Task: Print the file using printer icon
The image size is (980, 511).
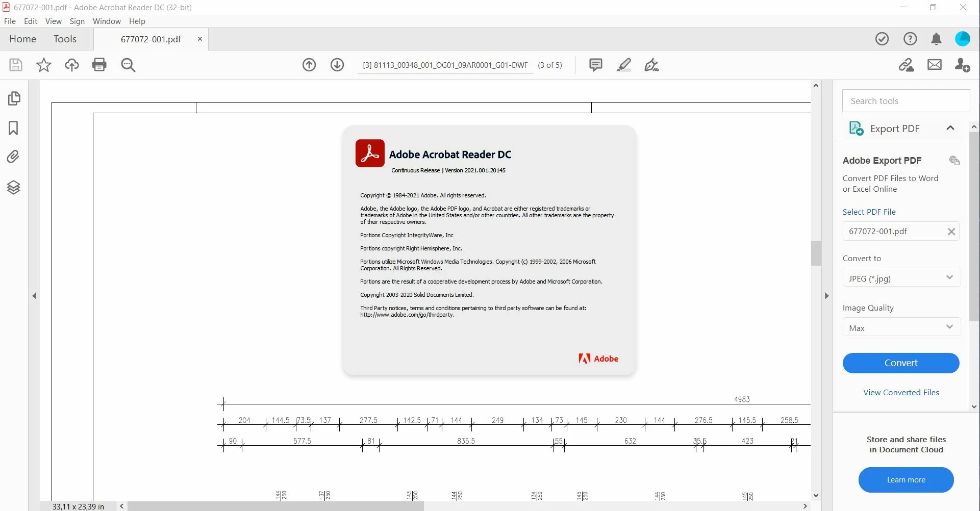Action: (x=99, y=65)
